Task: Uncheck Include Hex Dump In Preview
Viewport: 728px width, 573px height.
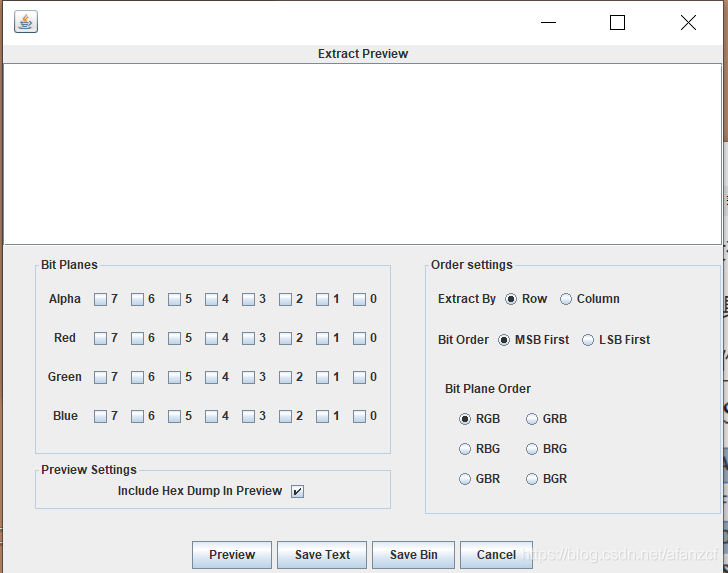Action: pyautogui.click(x=298, y=491)
